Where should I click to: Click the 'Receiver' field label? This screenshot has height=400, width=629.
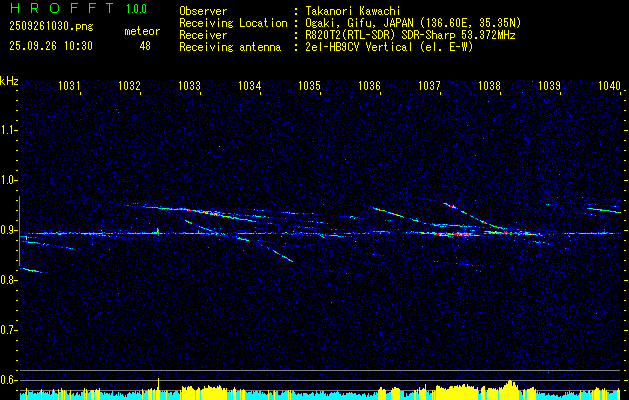coord(203,35)
